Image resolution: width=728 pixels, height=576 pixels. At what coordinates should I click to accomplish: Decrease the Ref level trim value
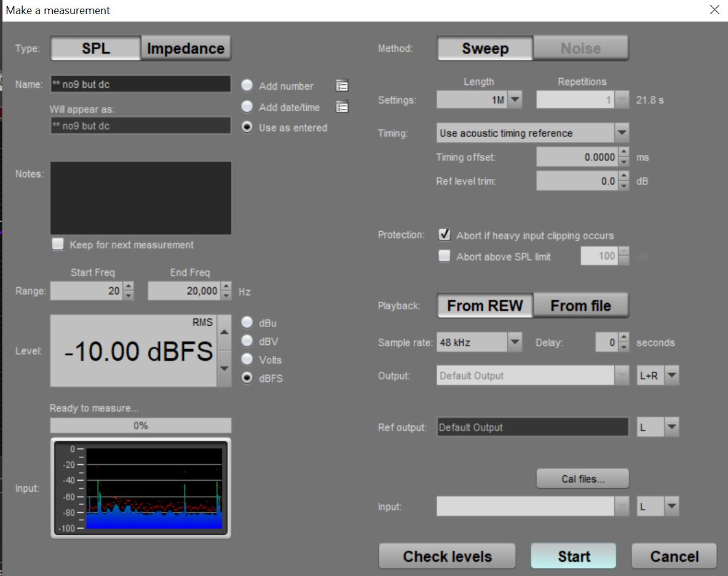[623, 185]
